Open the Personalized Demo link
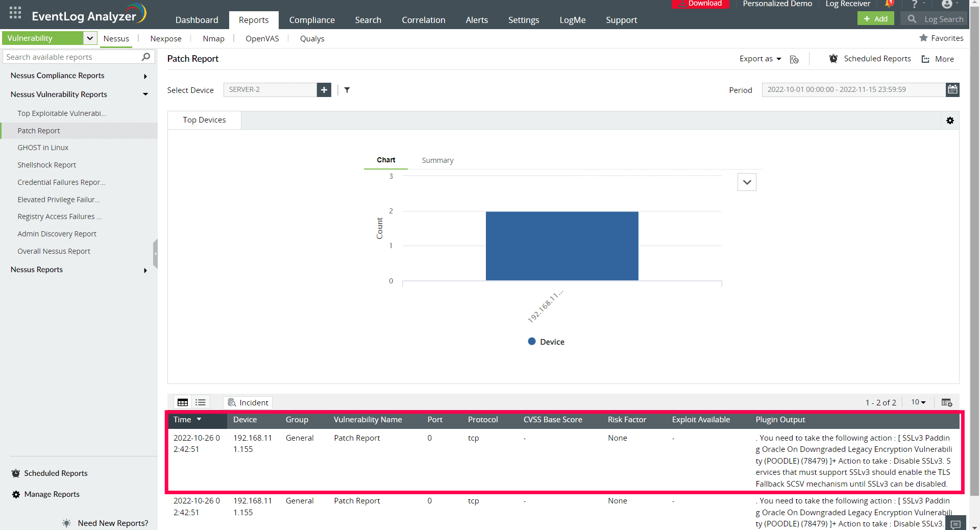The width and height of the screenshot is (980, 530). coord(777,4)
